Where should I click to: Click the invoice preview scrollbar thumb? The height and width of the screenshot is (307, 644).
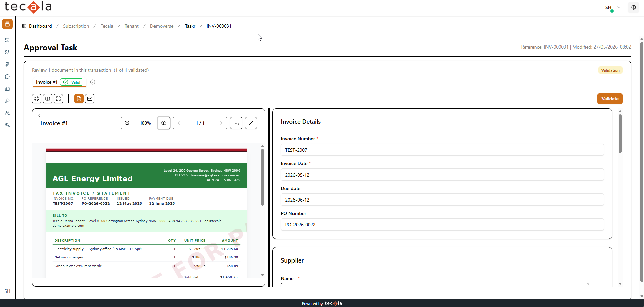point(262,177)
